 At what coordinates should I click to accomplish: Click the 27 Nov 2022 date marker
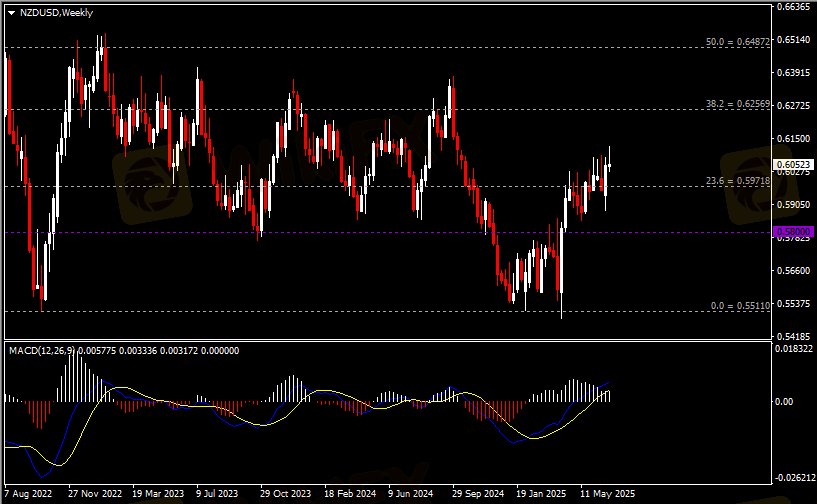click(x=94, y=494)
